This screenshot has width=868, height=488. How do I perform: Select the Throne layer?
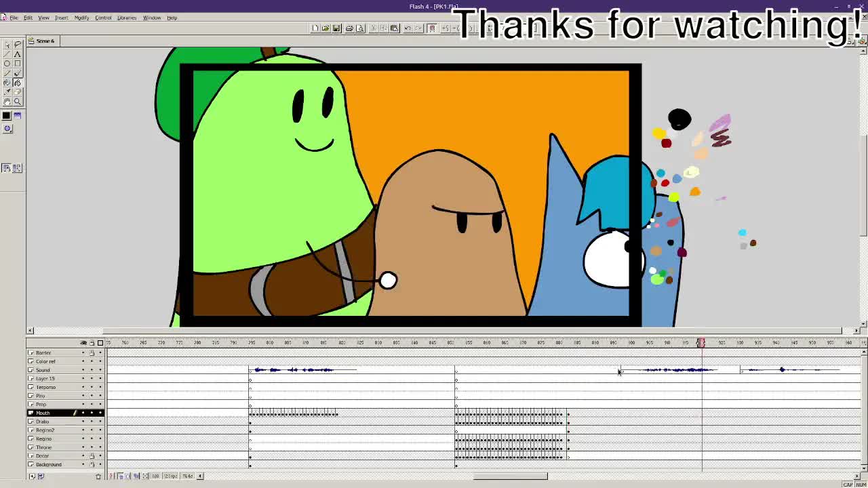[x=43, y=447]
